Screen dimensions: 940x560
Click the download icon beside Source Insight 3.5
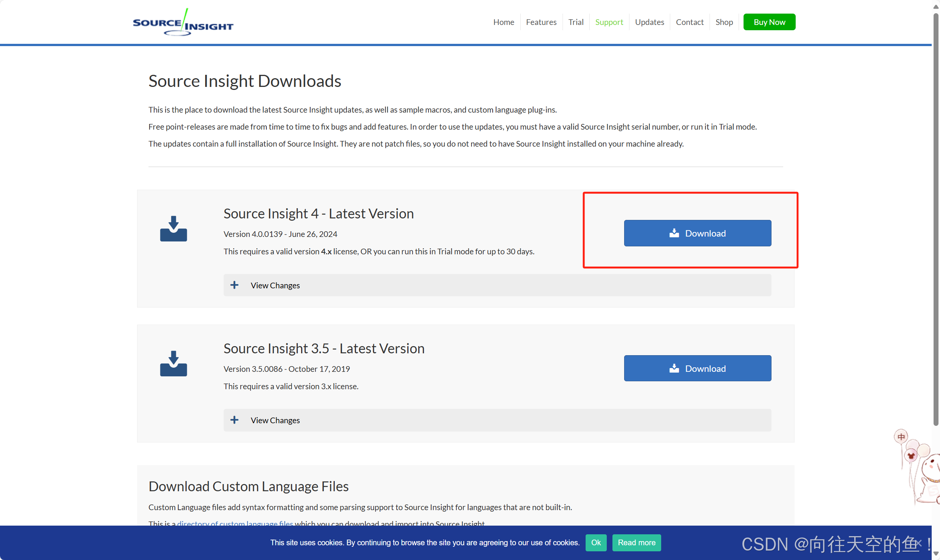point(173,363)
